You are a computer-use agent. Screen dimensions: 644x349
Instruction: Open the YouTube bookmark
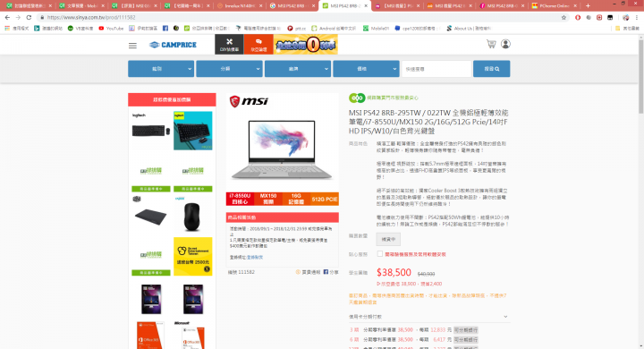(111, 29)
